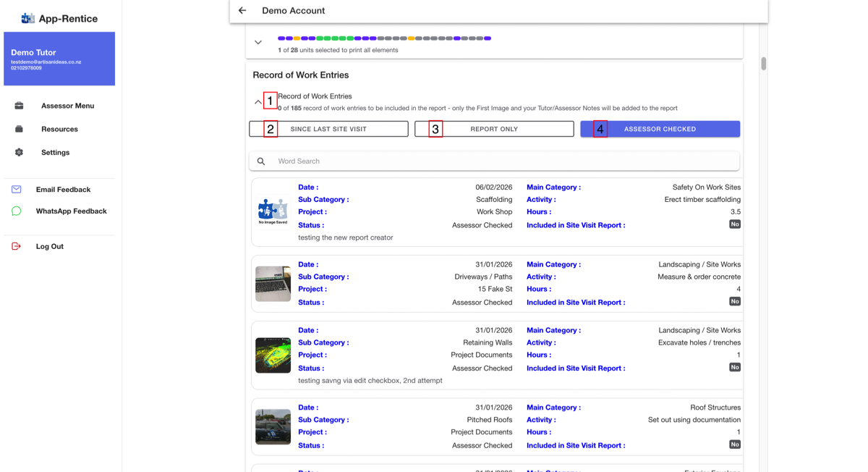868x472 pixels.
Task: Click the Demo Tutor profile card
Action: [59, 59]
